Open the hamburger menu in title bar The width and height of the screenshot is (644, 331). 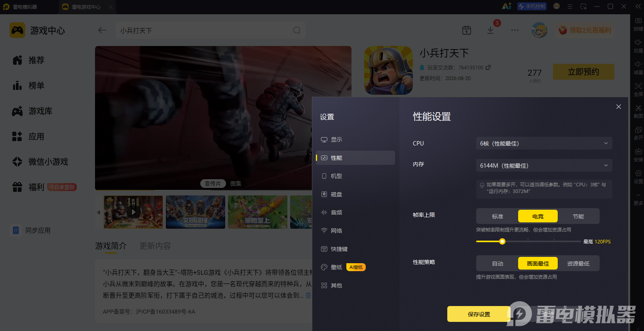(570, 6)
